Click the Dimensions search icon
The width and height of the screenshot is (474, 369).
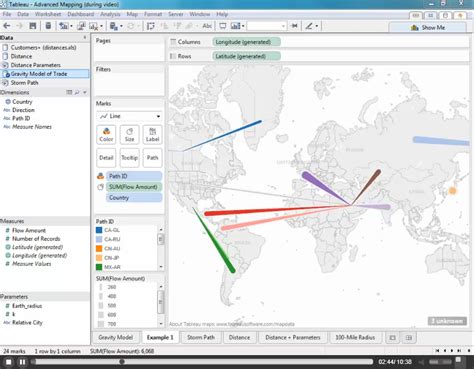point(77,92)
